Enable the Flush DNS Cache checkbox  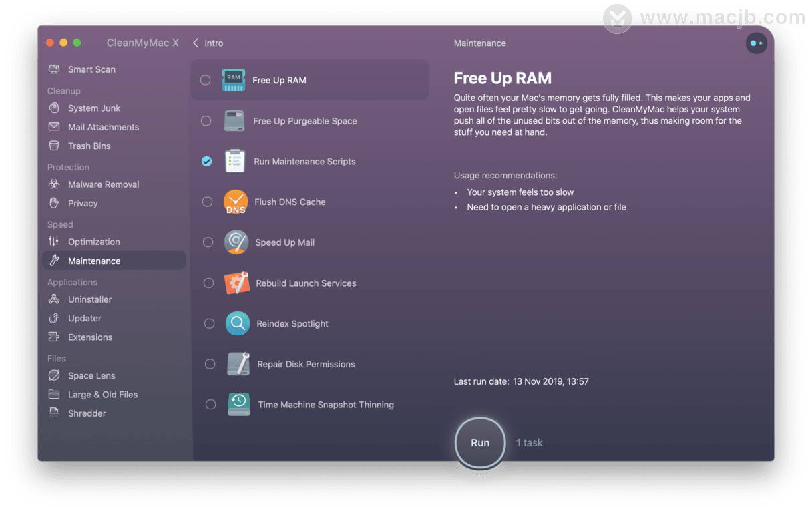click(208, 202)
